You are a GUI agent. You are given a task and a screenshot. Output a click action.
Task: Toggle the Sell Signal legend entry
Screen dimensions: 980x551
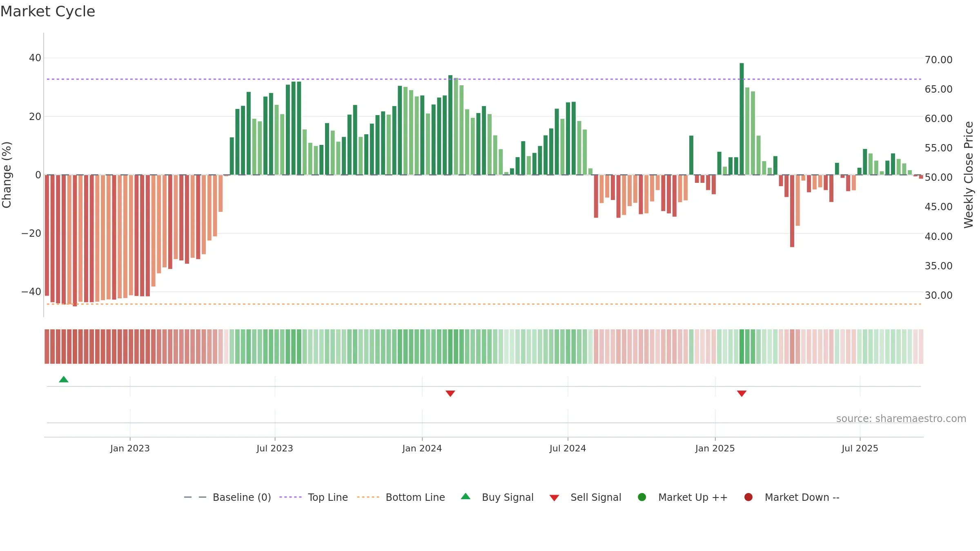pos(585,497)
